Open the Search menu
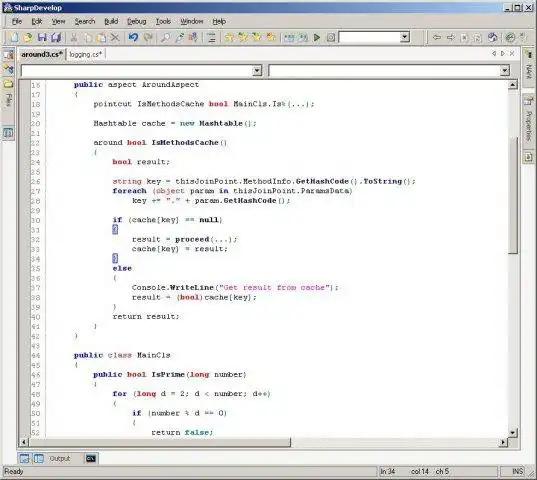Screen dimensions: 537x480 click(85, 22)
